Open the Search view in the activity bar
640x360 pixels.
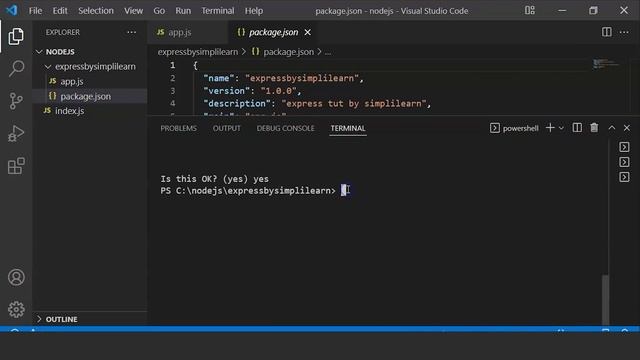[x=16, y=68]
